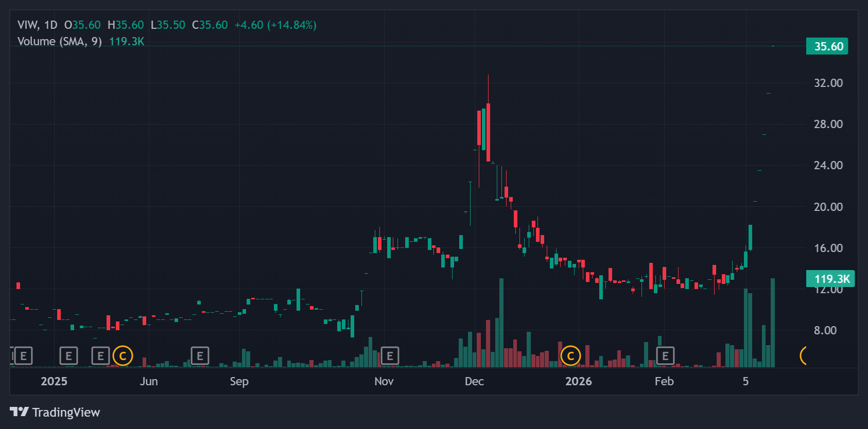Click the 2026 label on the time axis
This screenshot has width=868, height=429.
point(578,381)
